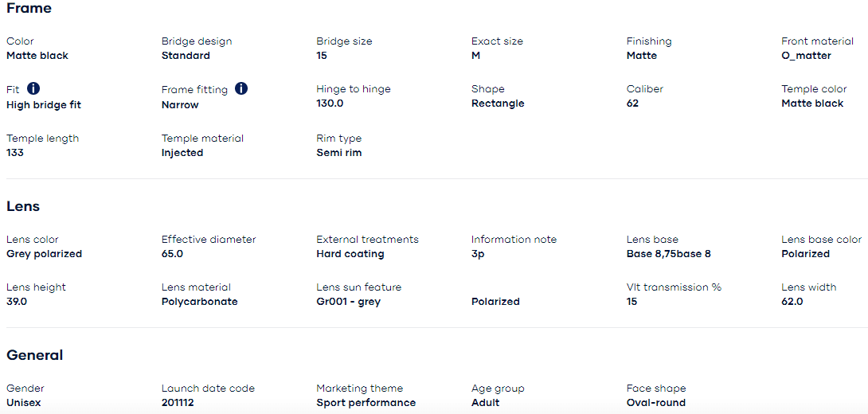Select the "Gr001 - grey" sun feature value
The height and width of the screenshot is (414, 868).
point(348,302)
